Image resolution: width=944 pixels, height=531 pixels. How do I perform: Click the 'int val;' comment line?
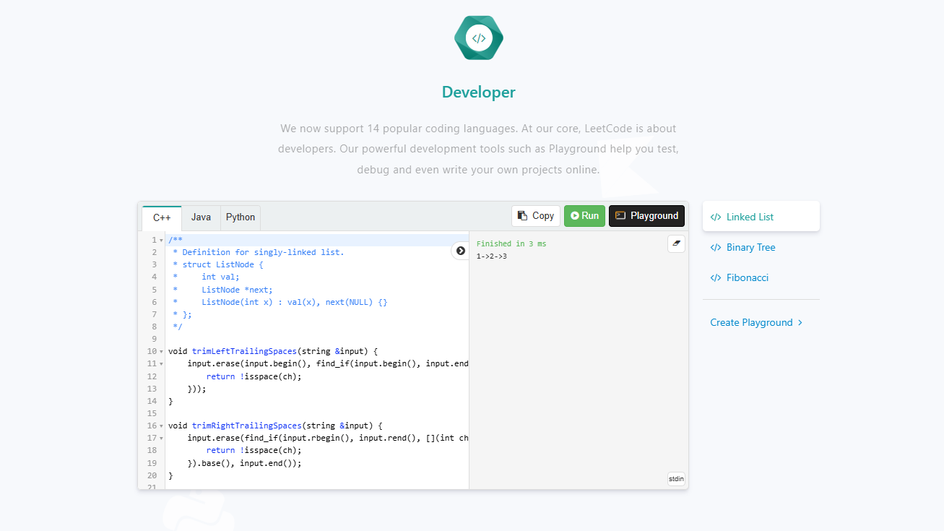220,277
